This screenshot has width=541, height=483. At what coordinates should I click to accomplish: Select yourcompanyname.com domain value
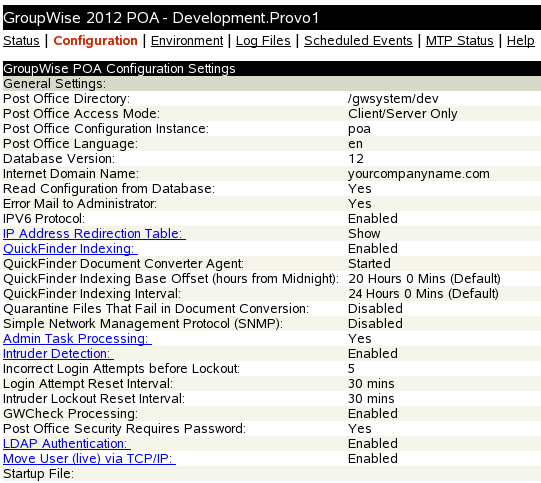pos(419,174)
